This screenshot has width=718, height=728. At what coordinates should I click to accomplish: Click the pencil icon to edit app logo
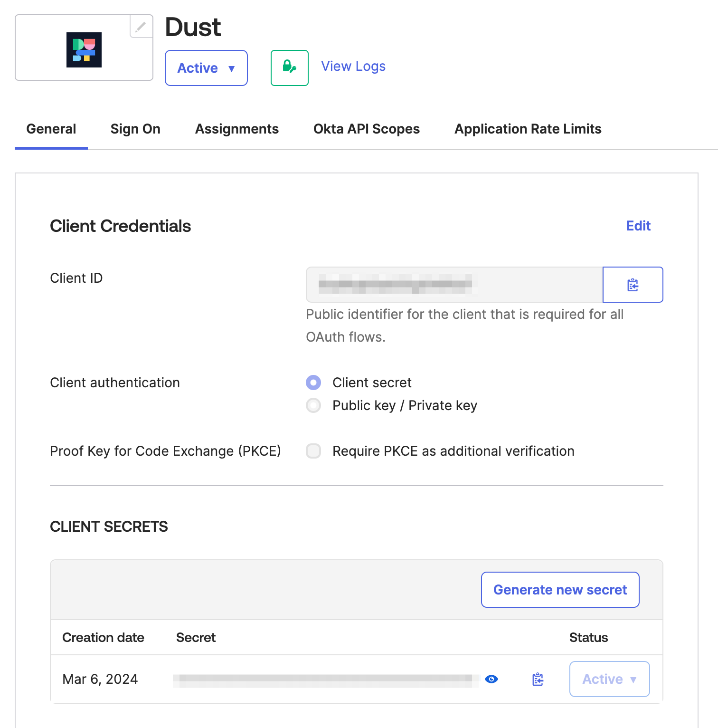[141, 27]
